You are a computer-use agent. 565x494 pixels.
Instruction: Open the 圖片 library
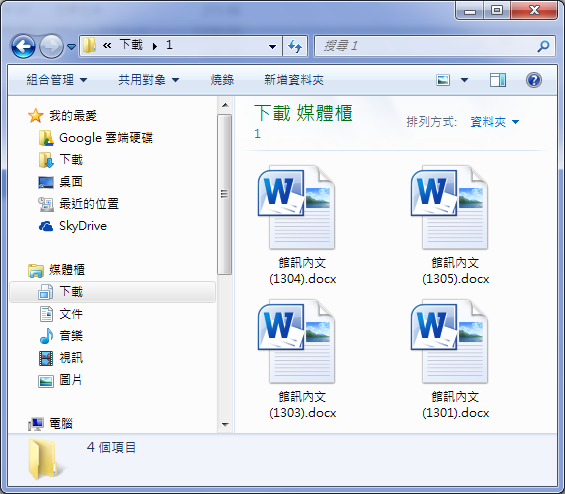[71, 380]
